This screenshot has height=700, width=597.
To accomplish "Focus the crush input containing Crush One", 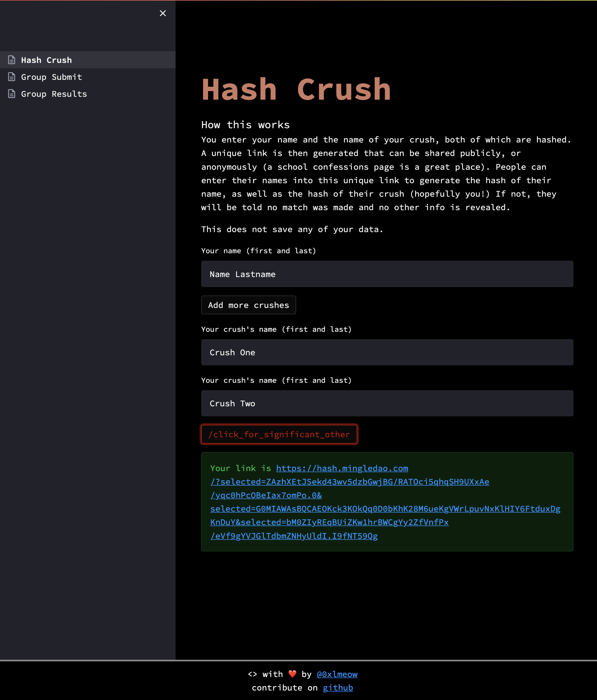I will point(387,352).
